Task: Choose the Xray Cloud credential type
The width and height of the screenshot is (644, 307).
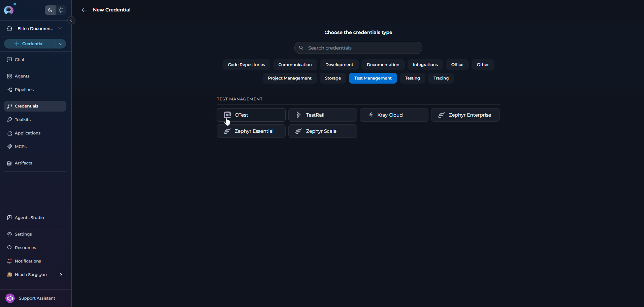Action: coord(394,115)
